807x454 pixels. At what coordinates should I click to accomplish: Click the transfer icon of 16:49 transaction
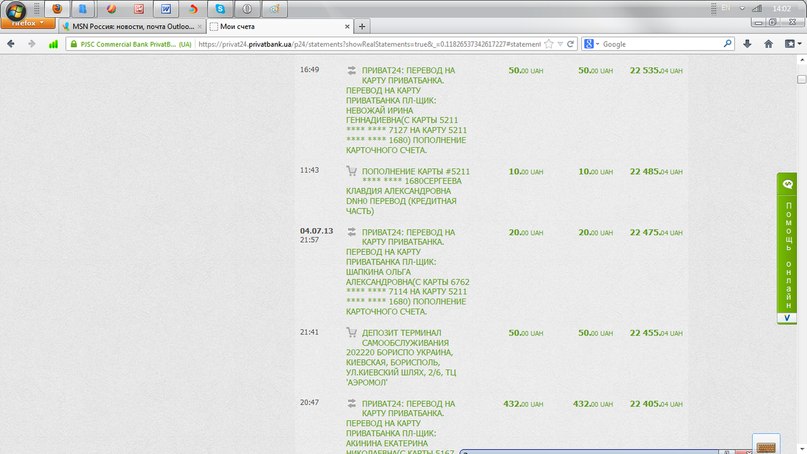(352, 71)
